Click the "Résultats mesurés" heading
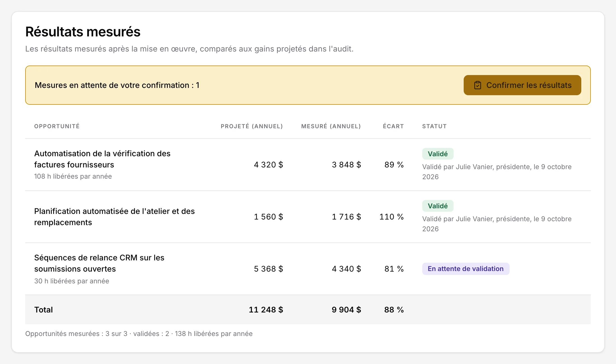 point(83,32)
